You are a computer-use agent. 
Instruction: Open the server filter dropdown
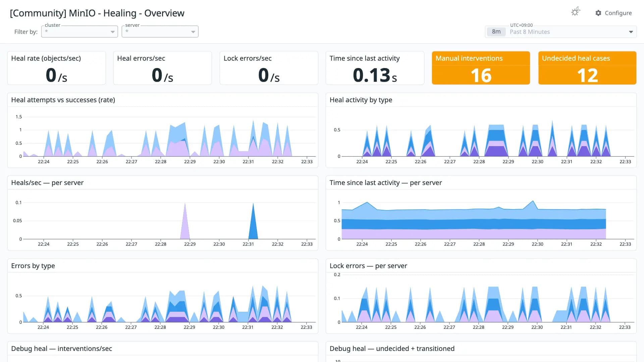point(160,32)
